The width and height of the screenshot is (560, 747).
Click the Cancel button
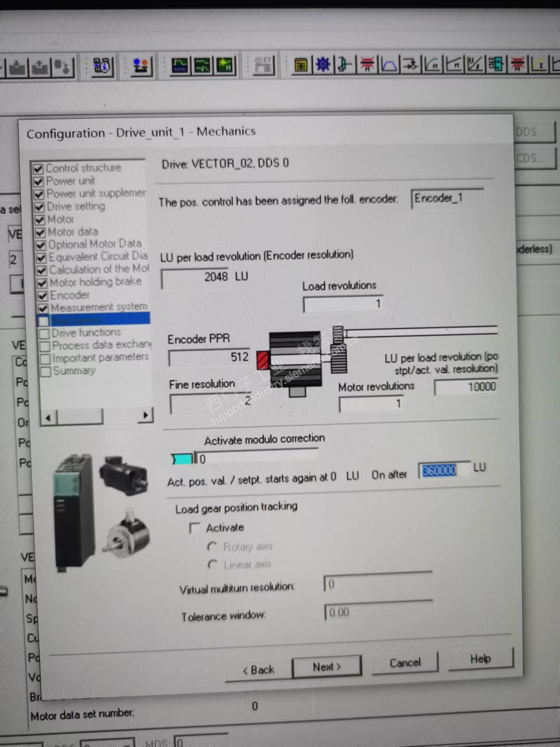(x=405, y=663)
